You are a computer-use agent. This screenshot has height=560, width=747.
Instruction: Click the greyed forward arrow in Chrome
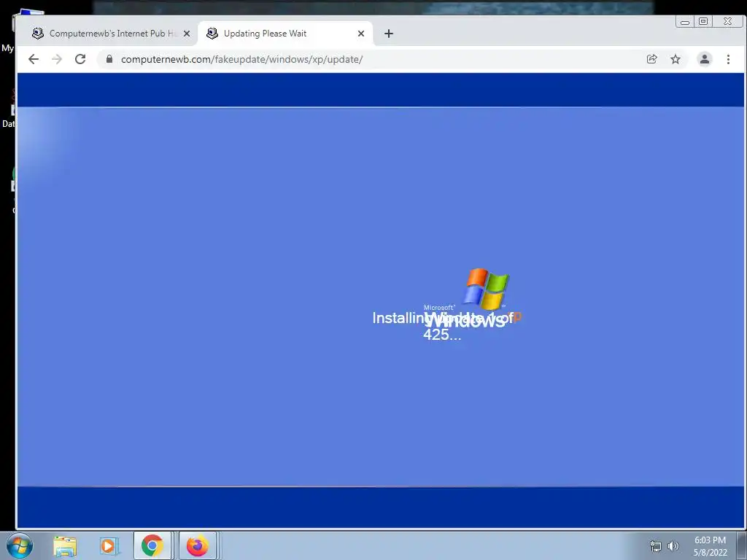tap(57, 59)
